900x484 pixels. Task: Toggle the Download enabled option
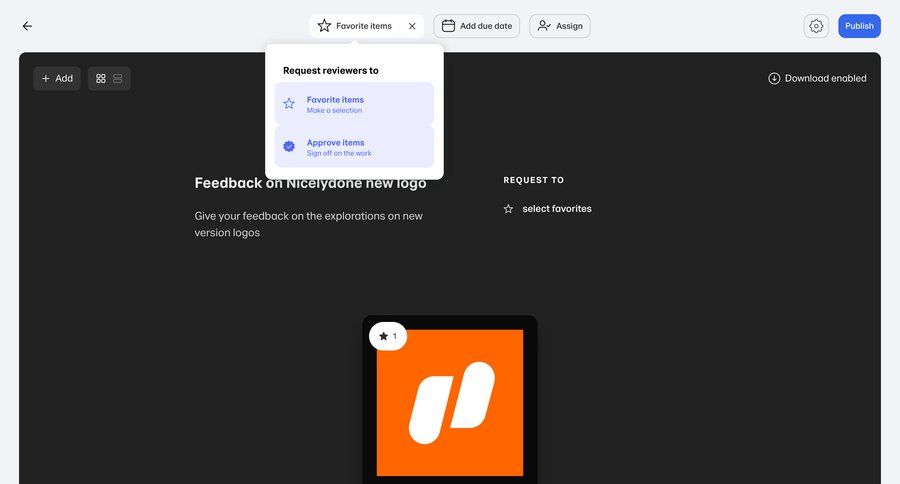click(817, 78)
